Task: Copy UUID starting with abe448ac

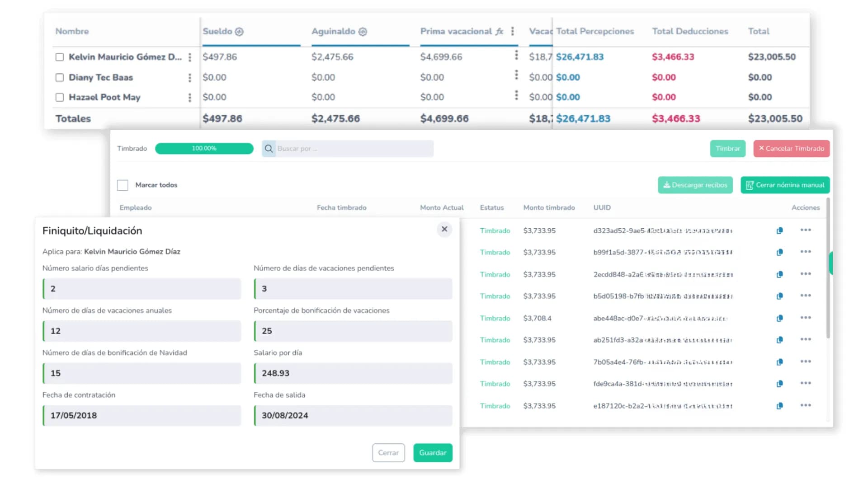Action: pyautogui.click(x=779, y=319)
